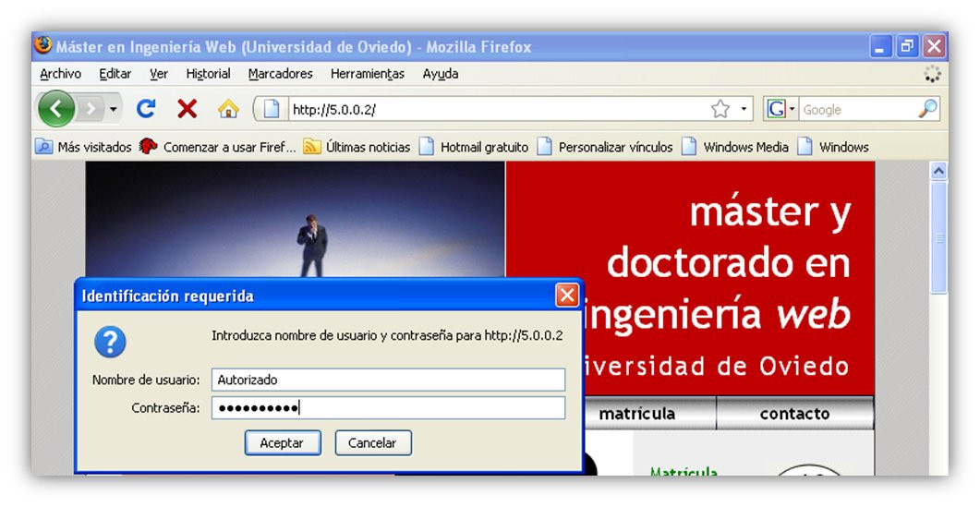Open the navigation history dropdown arrow
Viewport: 980px width, 507px height.
pyautogui.click(x=113, y=109)
